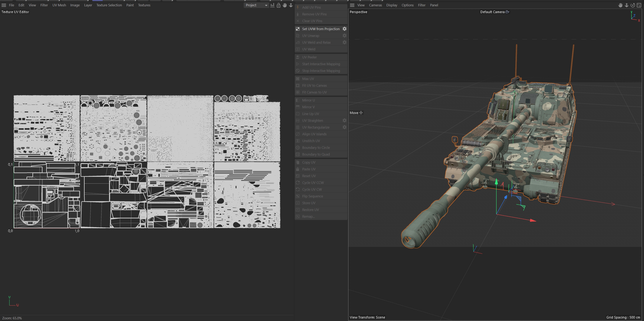Click the Fit UV to Canvas command
This screenshot has width=644, height=321.
[314, 85]
